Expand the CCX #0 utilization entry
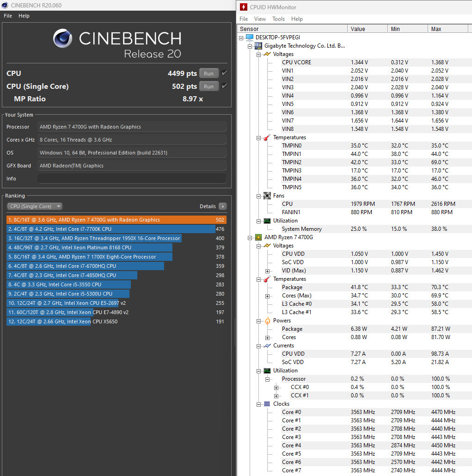This screenshot has width=472, height=476. (276, 388)
